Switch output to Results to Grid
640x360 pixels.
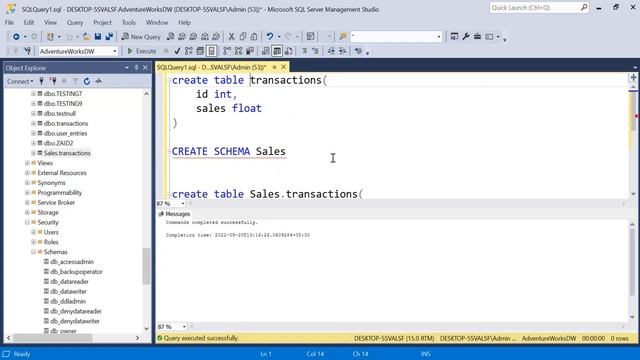[x=277, y=51]
